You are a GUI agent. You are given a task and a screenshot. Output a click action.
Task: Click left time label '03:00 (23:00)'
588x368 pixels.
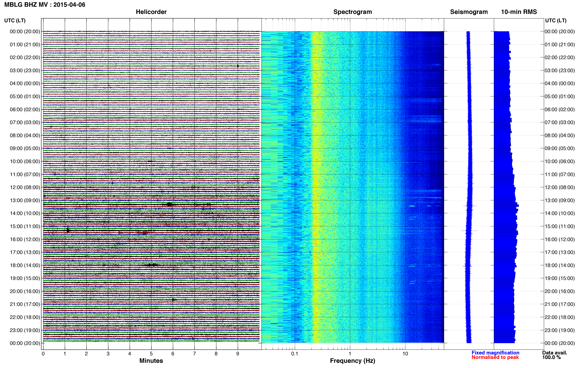click(x=25, y=70)
